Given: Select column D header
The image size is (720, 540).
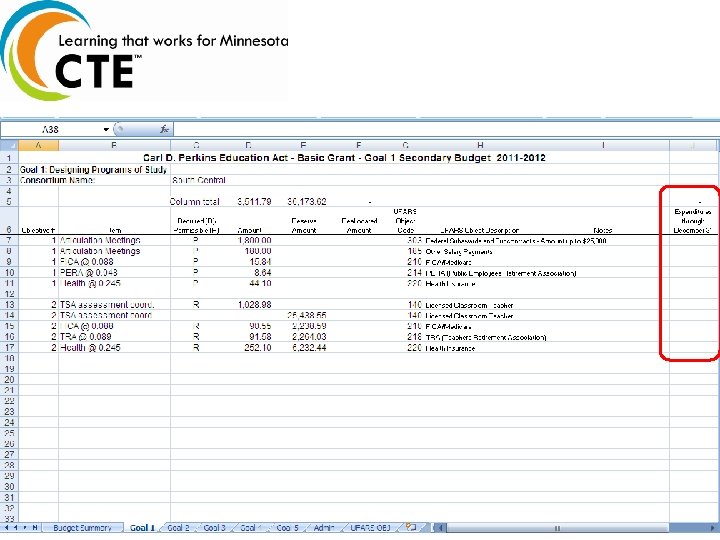Looking at the screenshot, I should pyautogui.click(x=248, y=146).
